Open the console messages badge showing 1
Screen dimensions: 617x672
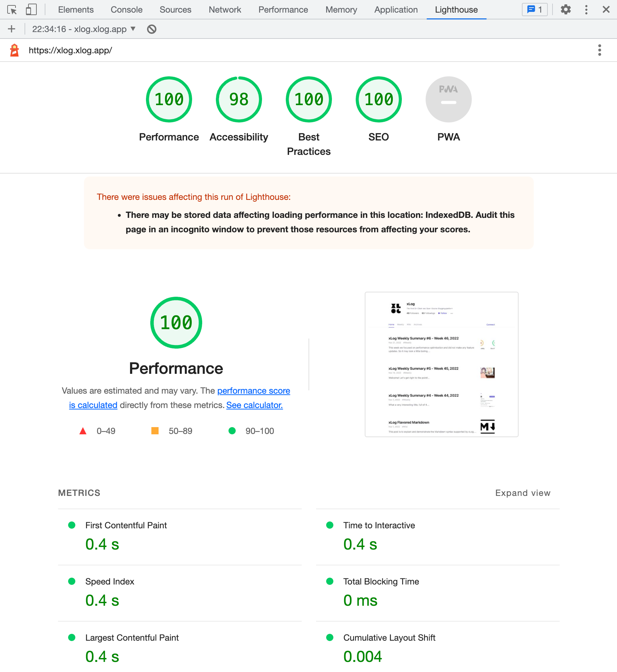click(x=535, y=10)
